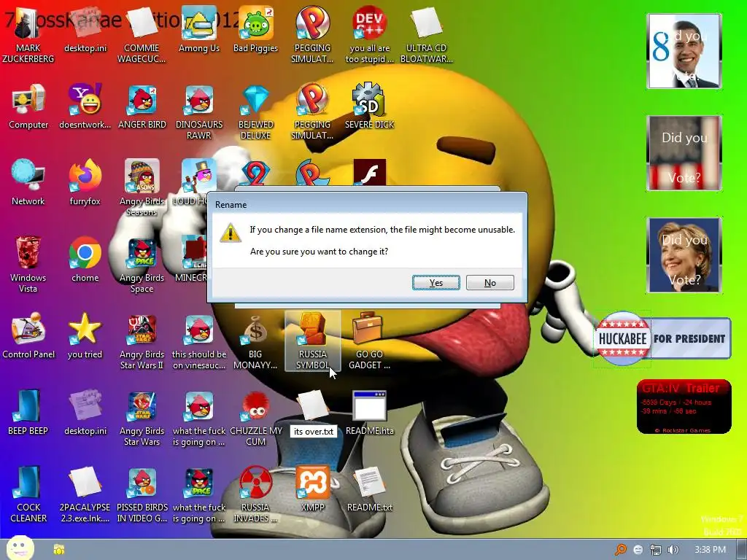Click the pinned taskbar folder icon
The width and height of the screenshot is (747, 560).
click(x=59, y=550)
